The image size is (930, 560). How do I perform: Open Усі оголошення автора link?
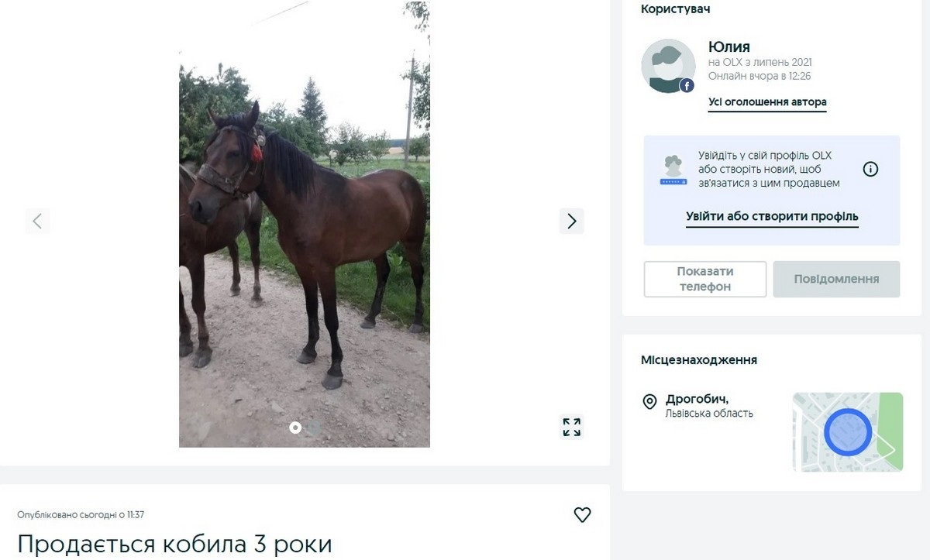(767, 102)
